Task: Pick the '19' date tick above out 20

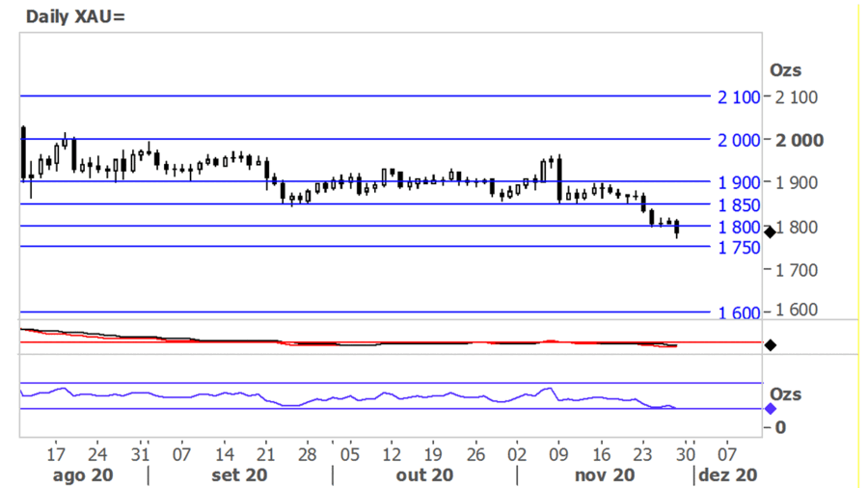Action: pyautogui.click(x=433, y=455)
